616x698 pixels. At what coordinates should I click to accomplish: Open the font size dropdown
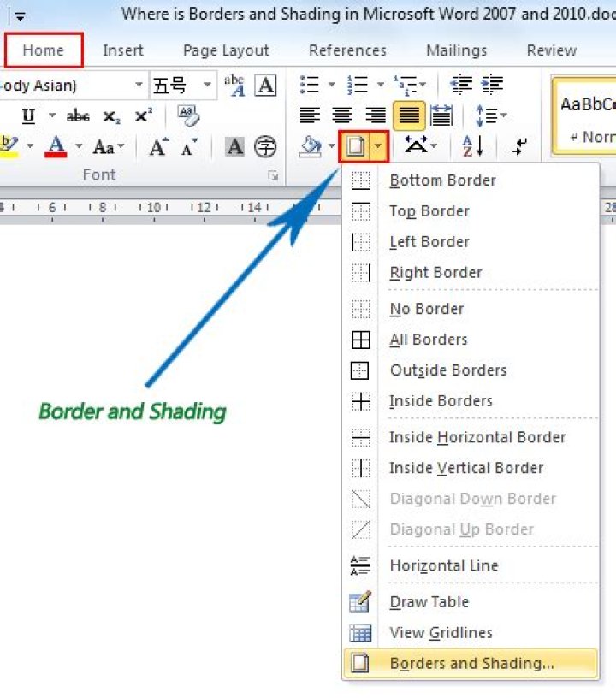tap(207, 84)
